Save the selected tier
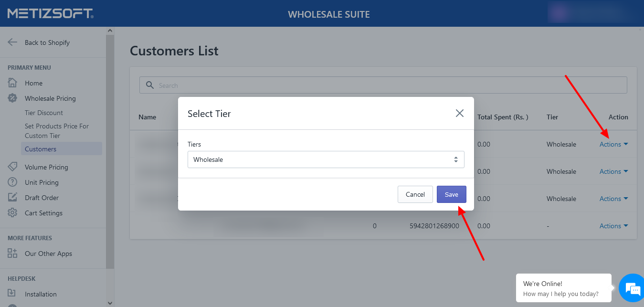The height and width of the screenshot is (307, 644). tap(451, 194)
